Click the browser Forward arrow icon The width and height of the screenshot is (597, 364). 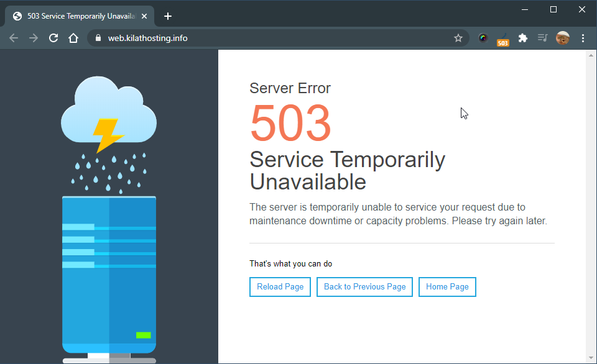click(34, 38)
